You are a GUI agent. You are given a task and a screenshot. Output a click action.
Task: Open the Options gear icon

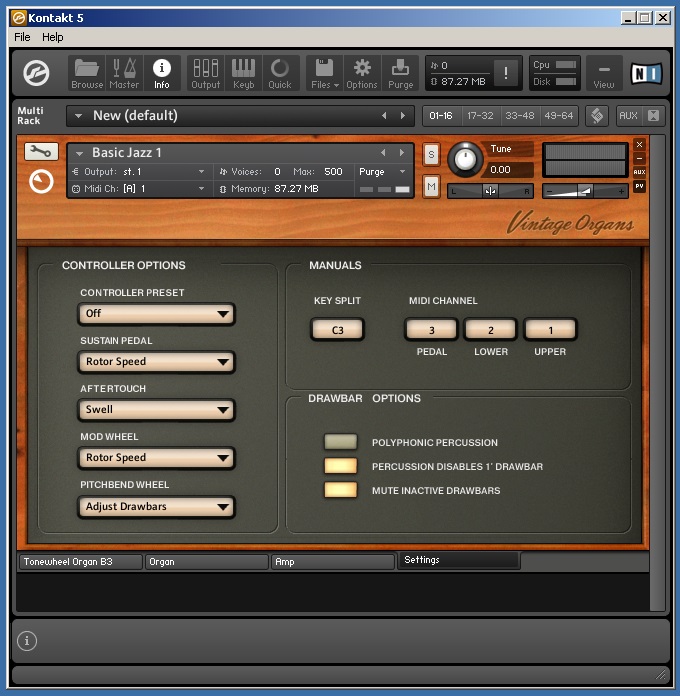362,72
